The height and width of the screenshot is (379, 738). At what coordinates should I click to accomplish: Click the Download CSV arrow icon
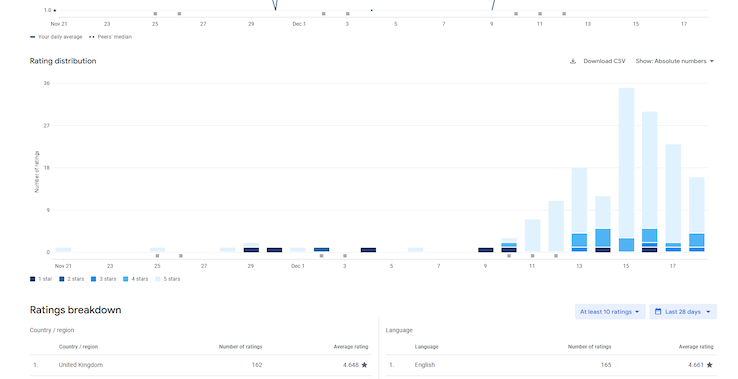(573, 61)
